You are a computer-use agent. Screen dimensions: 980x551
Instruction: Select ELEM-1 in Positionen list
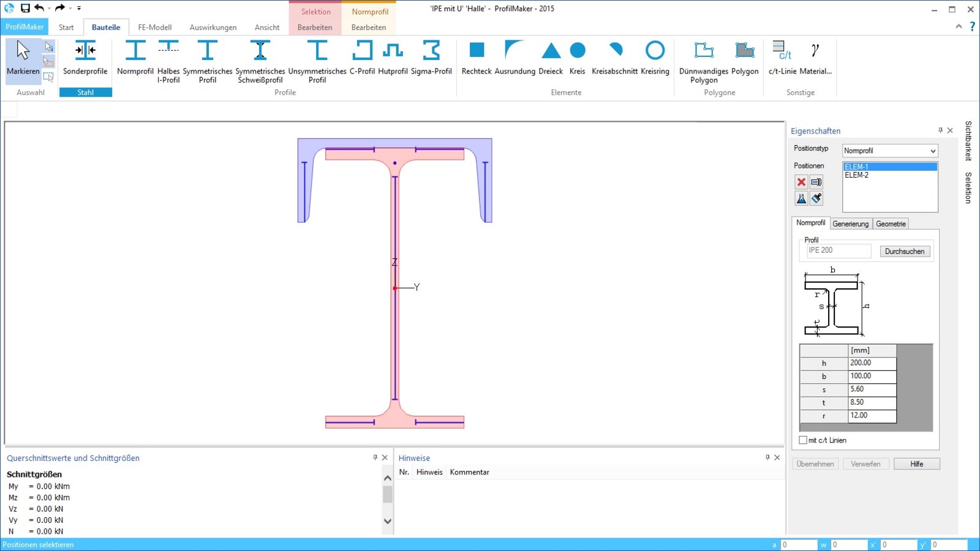tap(890, 167)
